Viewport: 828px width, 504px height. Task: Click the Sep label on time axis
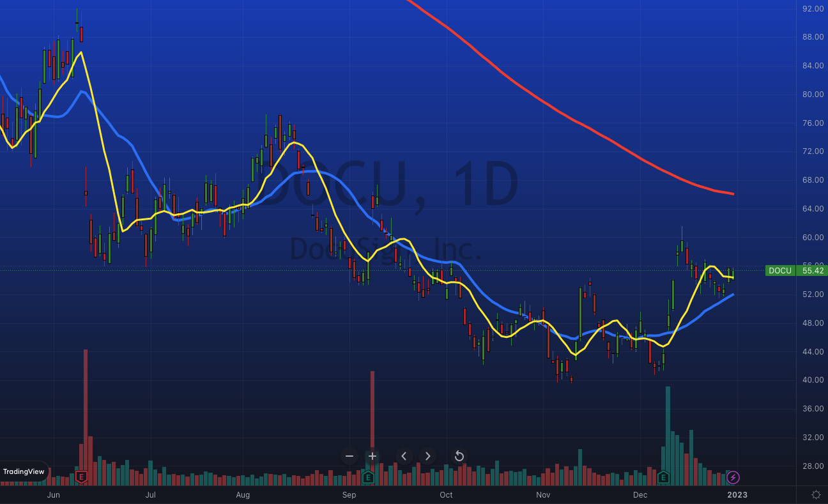pyautogui.click(x=349, y=495)
